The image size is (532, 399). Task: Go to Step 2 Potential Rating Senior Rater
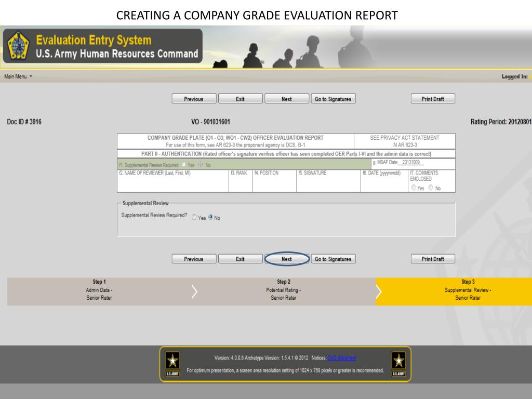284,291
